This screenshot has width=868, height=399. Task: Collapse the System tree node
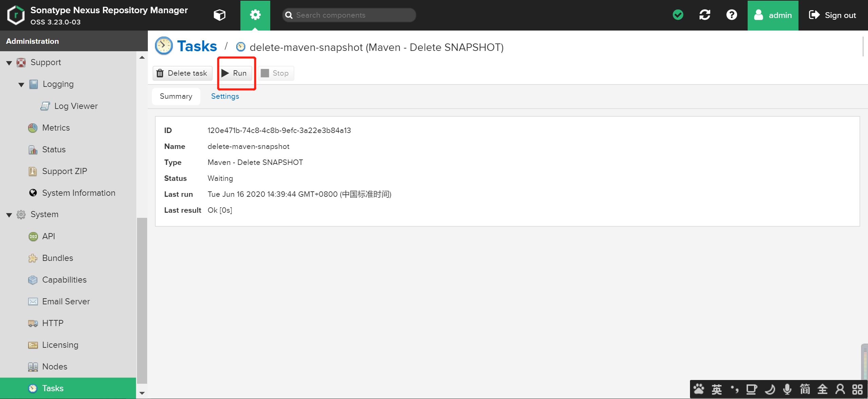[x=9, y=215]
